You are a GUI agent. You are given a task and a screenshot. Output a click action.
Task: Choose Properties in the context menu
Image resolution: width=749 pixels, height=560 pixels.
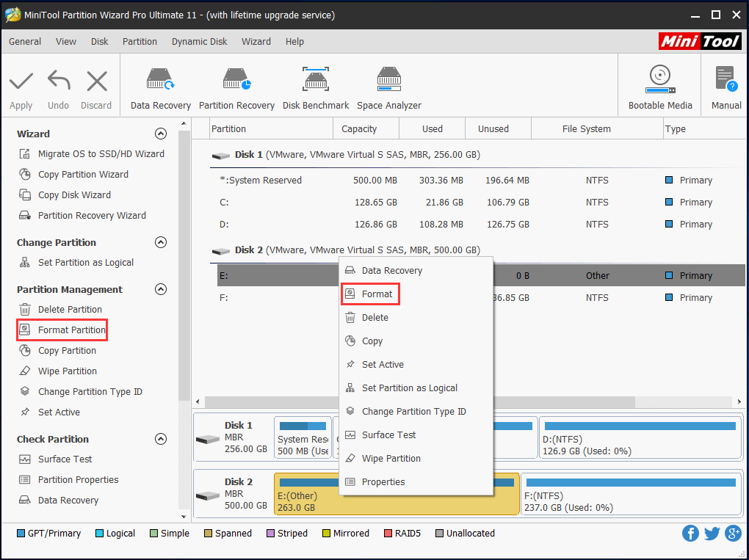pyautogui.click(x=416, y=481)
